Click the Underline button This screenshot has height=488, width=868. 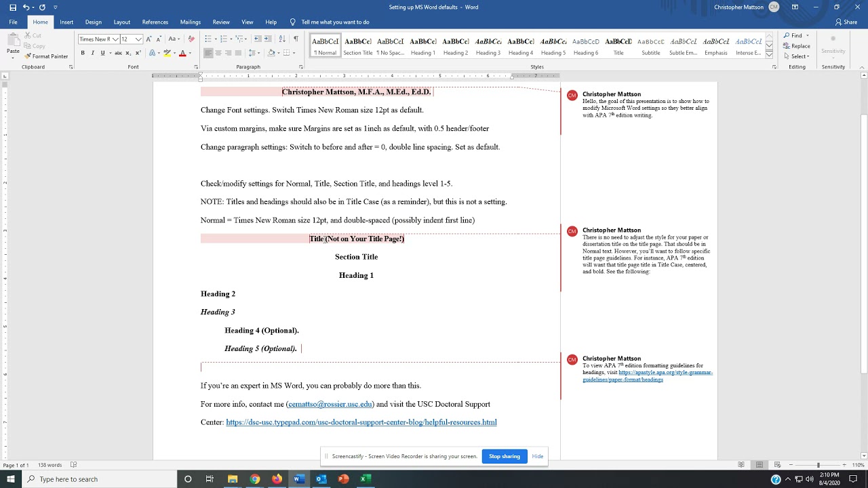point(102,53)
